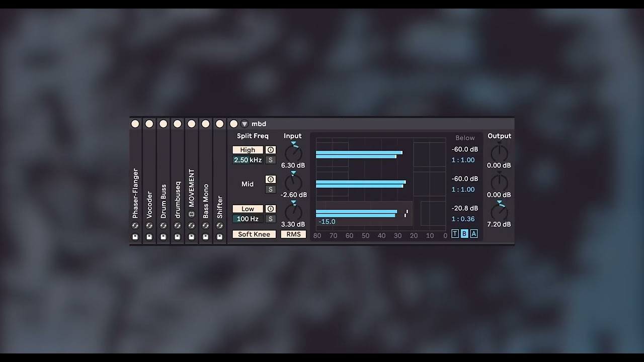Save Shifter preset with disk icon
The width and height of the screenshot is (644, 362).
pos(219,237)
